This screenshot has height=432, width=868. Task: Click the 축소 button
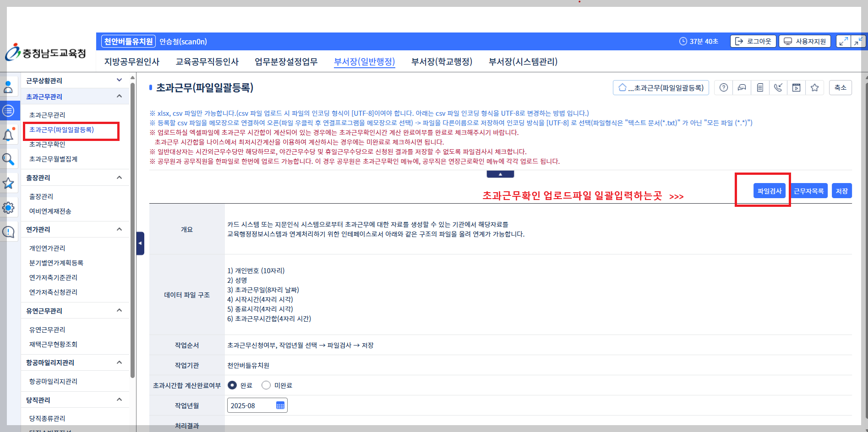point(841,87)
